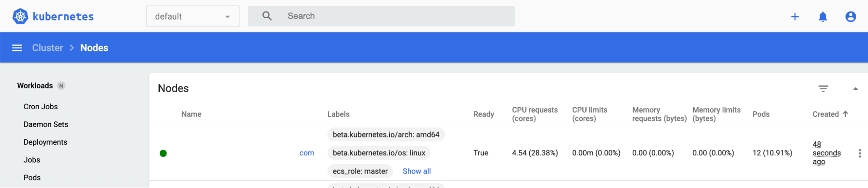868x188 pixels.
Task: Open the node row three-dot actions menu
Action: [859, 153]
